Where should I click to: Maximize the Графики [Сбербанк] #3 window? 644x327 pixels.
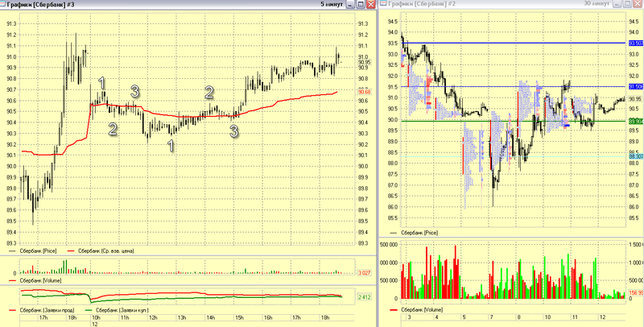point(361,4)
